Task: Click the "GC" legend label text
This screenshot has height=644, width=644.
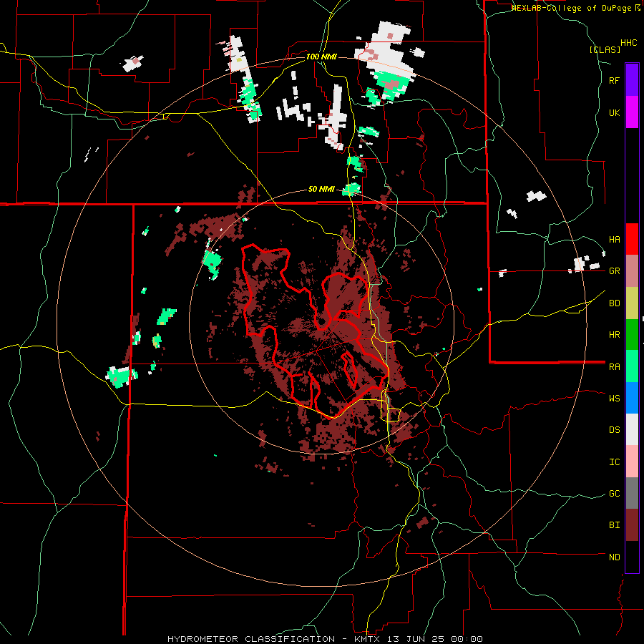Action: [614, 494]
